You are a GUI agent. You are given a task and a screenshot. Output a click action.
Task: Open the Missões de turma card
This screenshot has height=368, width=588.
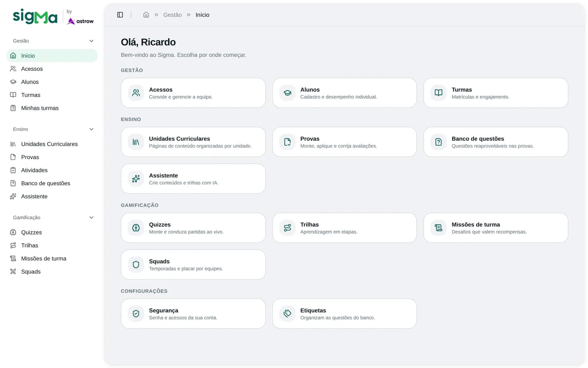coord(496,228)
